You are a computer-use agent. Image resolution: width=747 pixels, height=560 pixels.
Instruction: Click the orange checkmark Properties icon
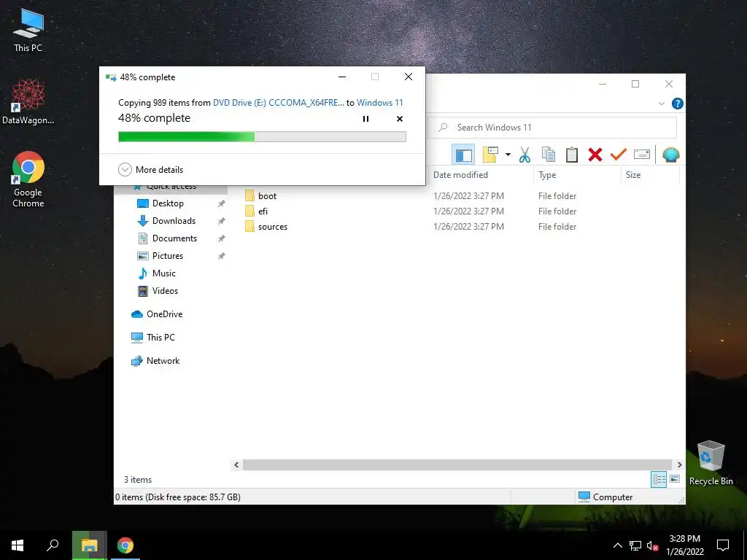(619, 155)
